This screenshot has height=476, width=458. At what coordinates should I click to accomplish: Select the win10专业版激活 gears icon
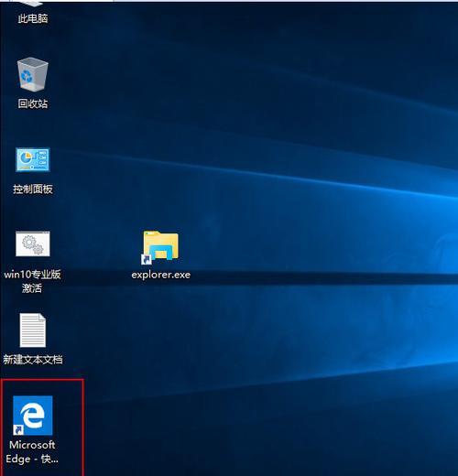coord(33,243)
